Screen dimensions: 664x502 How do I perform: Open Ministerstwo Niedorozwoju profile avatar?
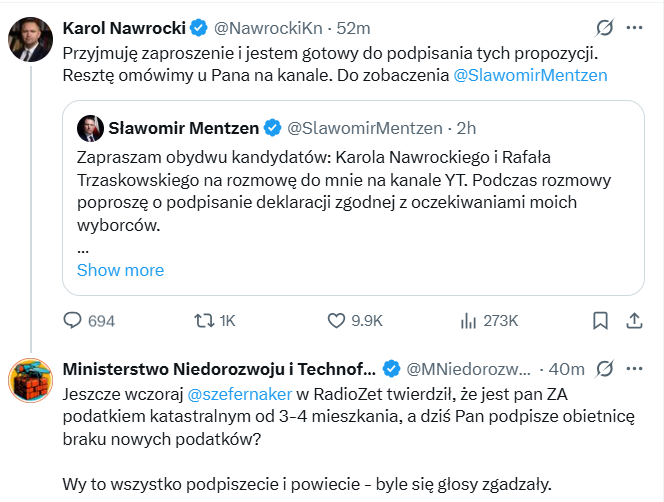pos(31,381)
